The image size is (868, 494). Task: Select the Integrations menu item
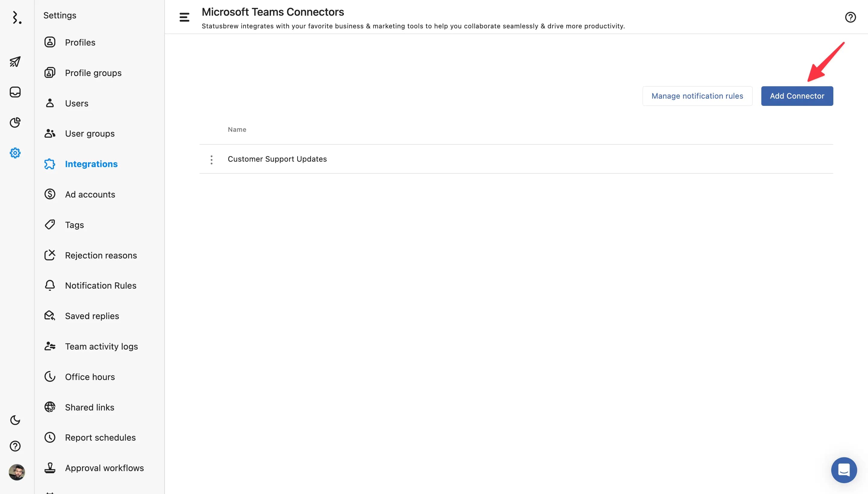[x=91, y=164]
